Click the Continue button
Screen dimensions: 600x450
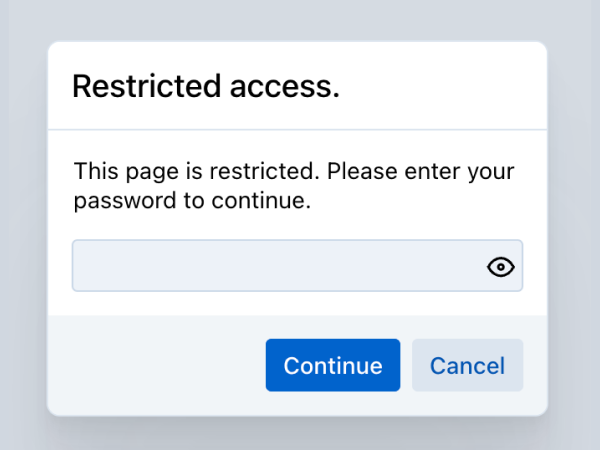tap(332, 365)
